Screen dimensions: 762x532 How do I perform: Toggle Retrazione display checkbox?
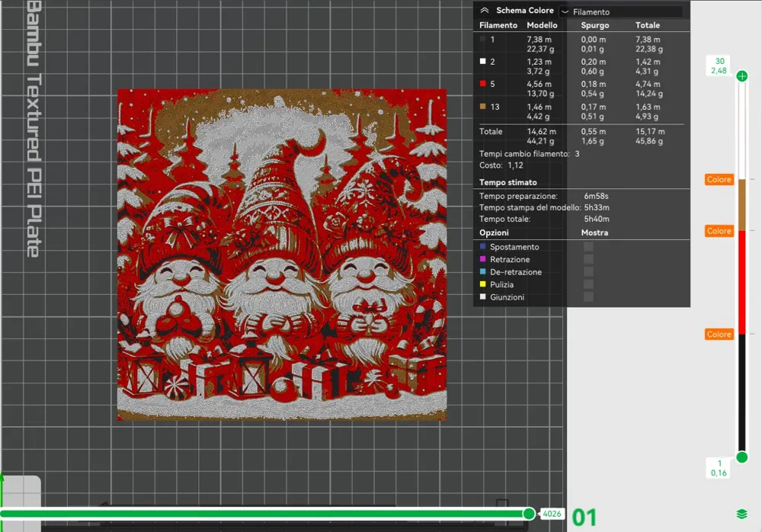pos(588,259)
